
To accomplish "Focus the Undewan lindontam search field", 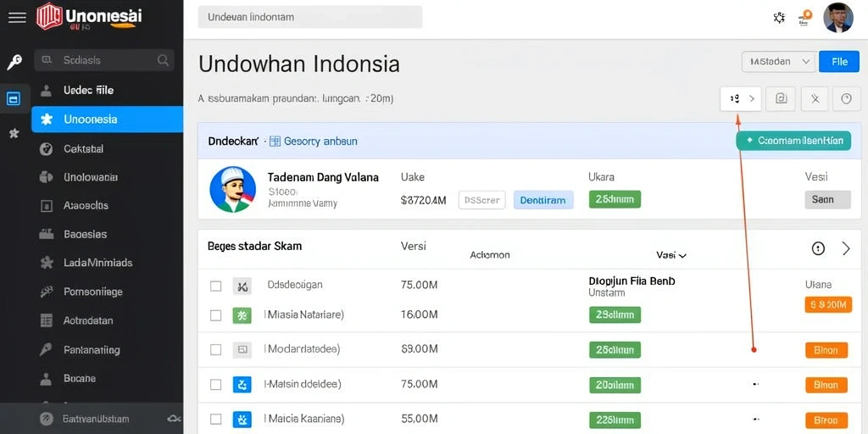I will pos(310,17).
